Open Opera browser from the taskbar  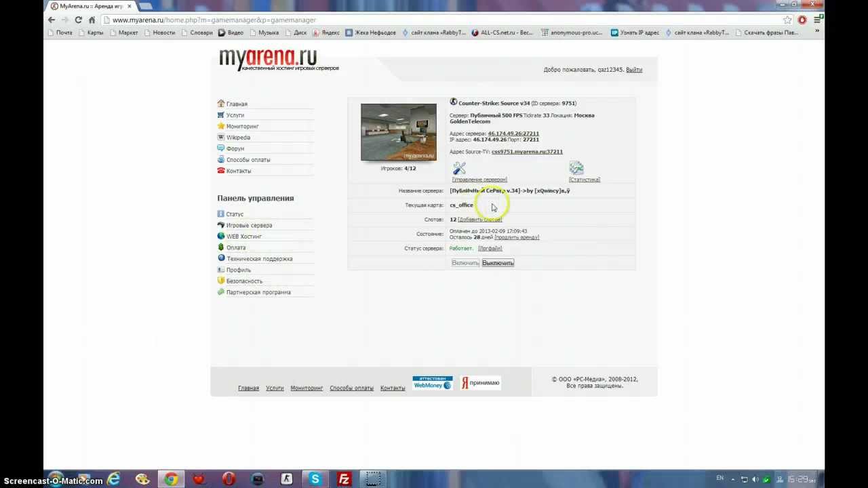click(x=229, y=479)
